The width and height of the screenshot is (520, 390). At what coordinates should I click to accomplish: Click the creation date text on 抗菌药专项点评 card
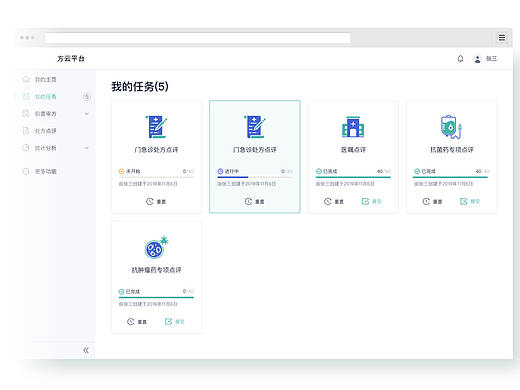point(443,184)
